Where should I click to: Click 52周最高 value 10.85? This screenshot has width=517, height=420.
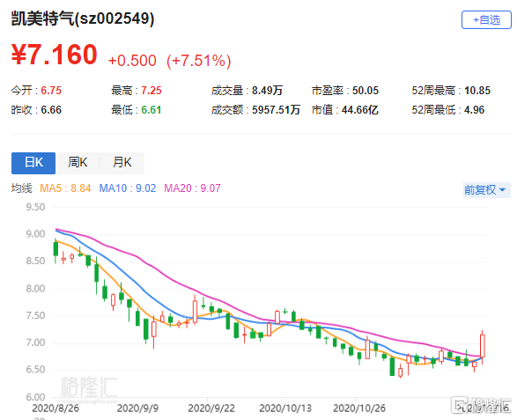coord(477,91)
